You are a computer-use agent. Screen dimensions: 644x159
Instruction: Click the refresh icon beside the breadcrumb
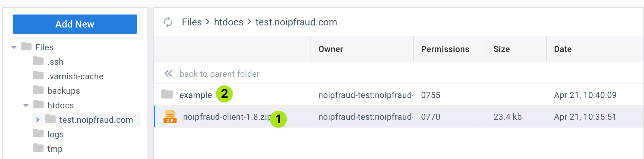(x=168, y=22)
